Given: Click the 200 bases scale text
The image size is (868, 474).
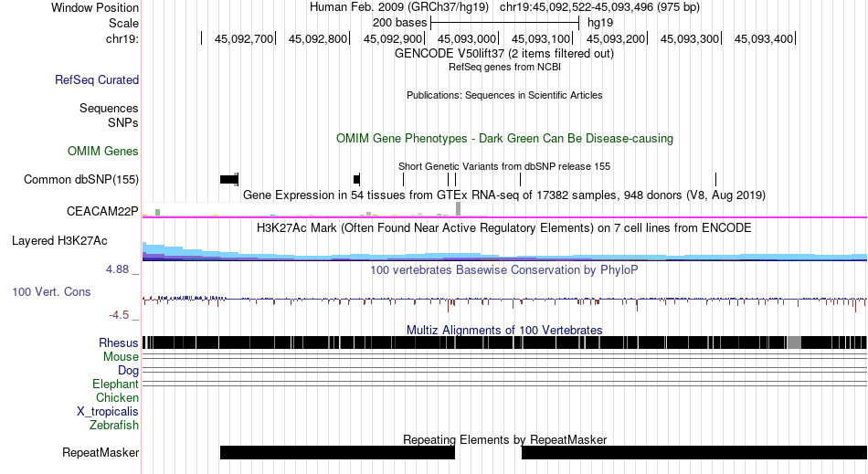Looking at the screenshot, I should point(399,23).
